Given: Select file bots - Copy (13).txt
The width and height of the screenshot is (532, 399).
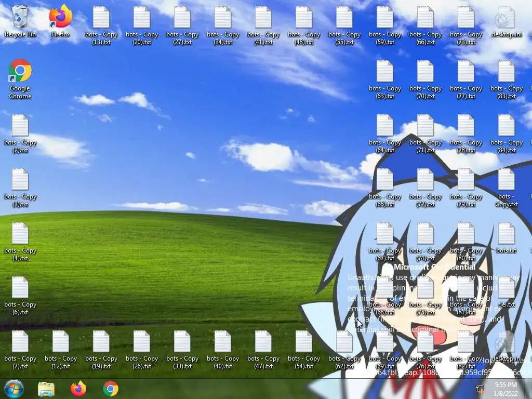Looking at the screenshot, I should [101, 26].
